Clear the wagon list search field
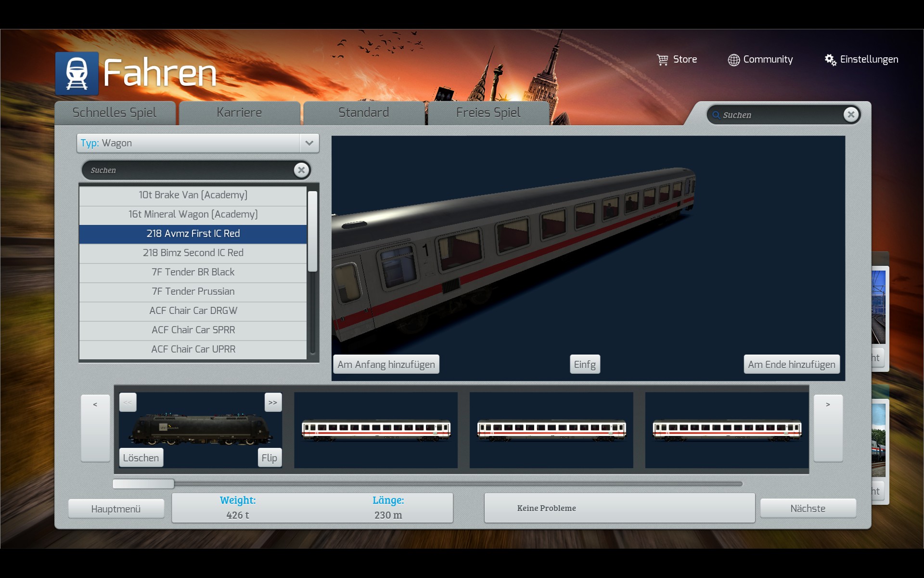 (x=301, y=170)
